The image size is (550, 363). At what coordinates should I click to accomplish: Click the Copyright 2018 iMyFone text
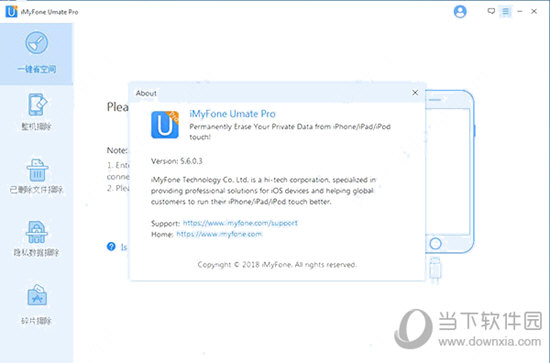coord(277,264)
